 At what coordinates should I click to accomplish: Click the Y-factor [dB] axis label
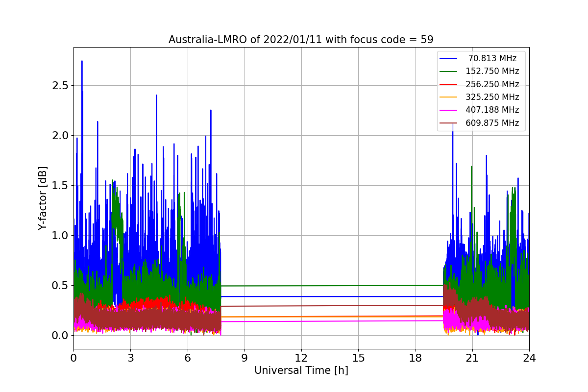43,198
